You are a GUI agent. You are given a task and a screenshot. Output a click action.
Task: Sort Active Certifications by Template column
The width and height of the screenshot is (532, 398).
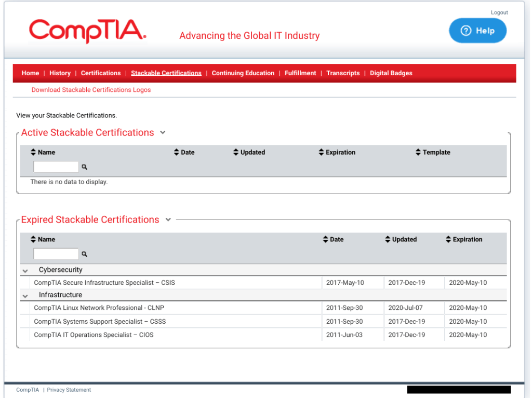pyautogui.click(x=432, y=153)
